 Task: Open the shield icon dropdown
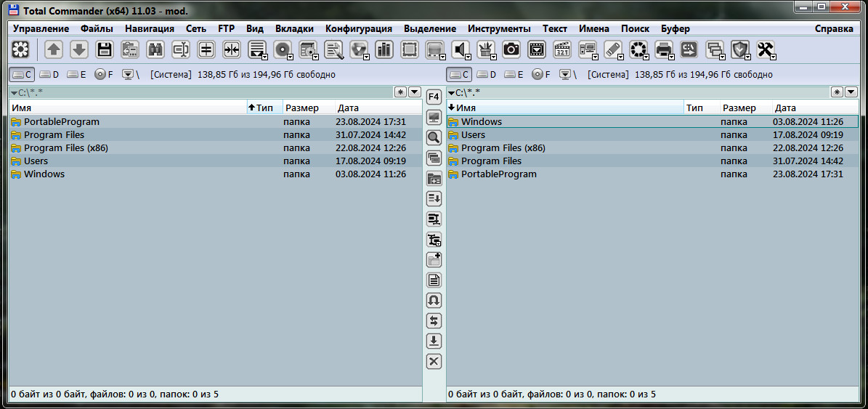pyautogui.click(x=748, y=57)
